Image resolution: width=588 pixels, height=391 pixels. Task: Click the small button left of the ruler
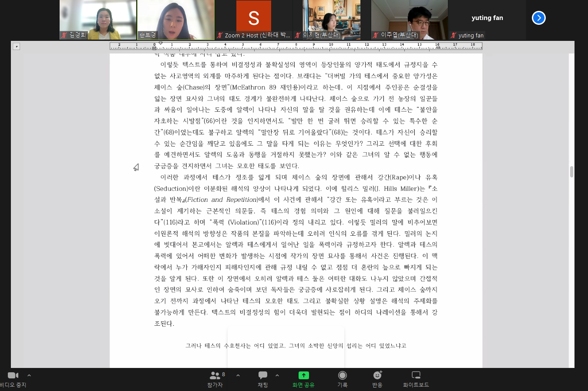point(16,46)
